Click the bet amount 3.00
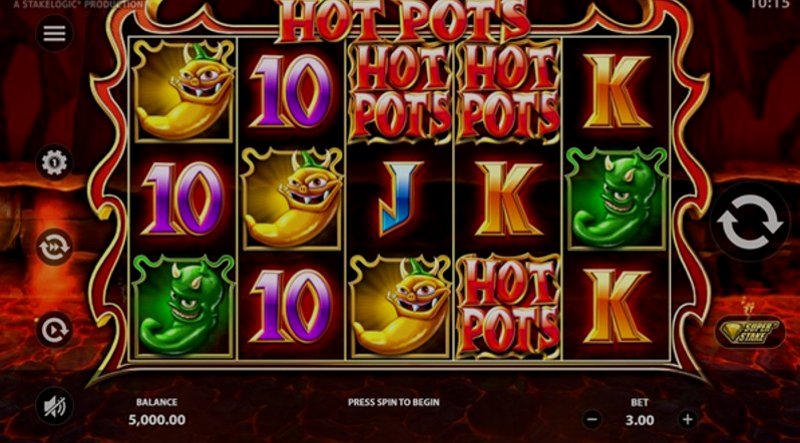800x443 pixels. coord(639,420)
